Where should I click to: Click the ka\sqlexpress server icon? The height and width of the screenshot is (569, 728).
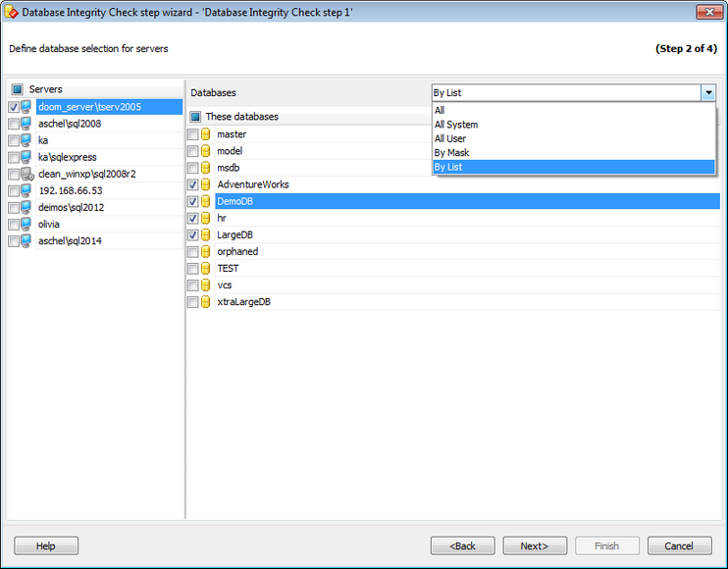click(26, 157)
